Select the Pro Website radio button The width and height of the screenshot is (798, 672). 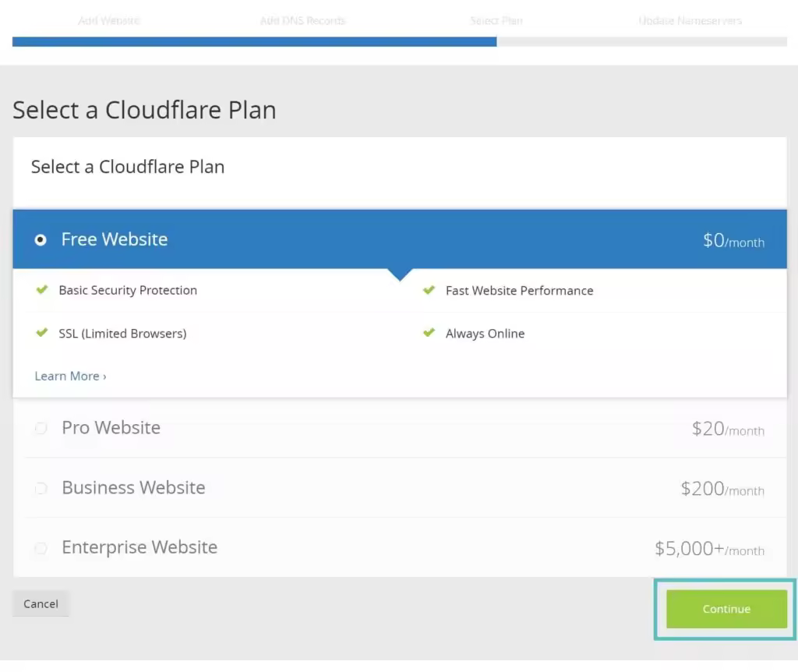coord(41,428)
